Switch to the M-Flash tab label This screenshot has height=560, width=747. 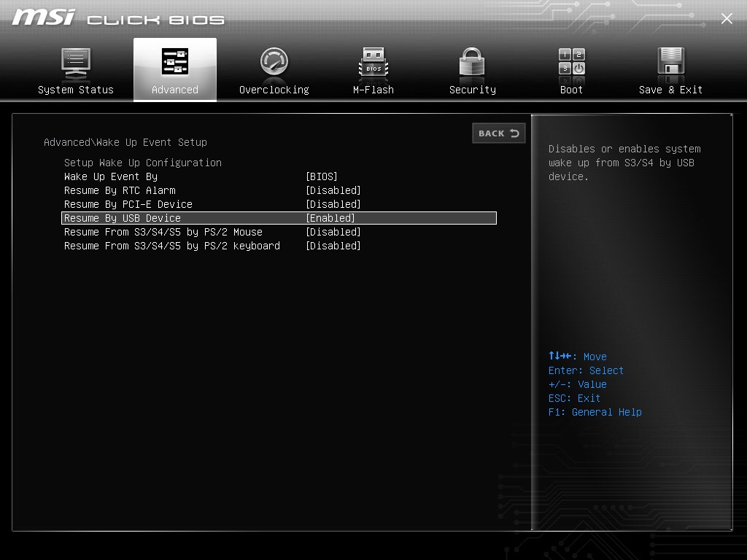[373, 90]
